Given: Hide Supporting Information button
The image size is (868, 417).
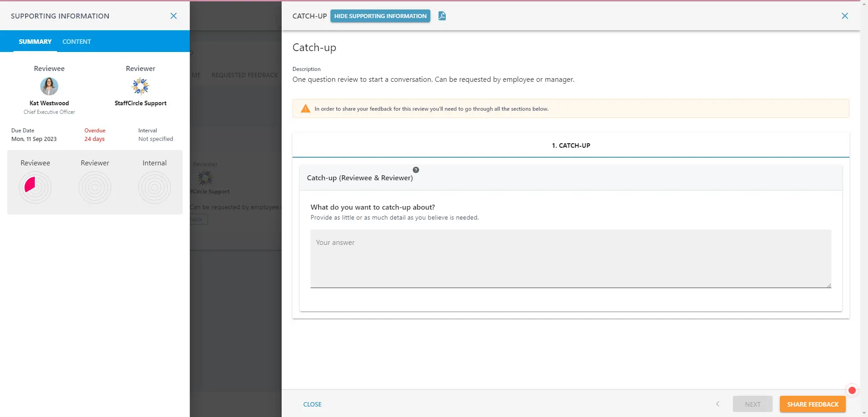Looking at the screenshot, I should (x=380, y=16).
